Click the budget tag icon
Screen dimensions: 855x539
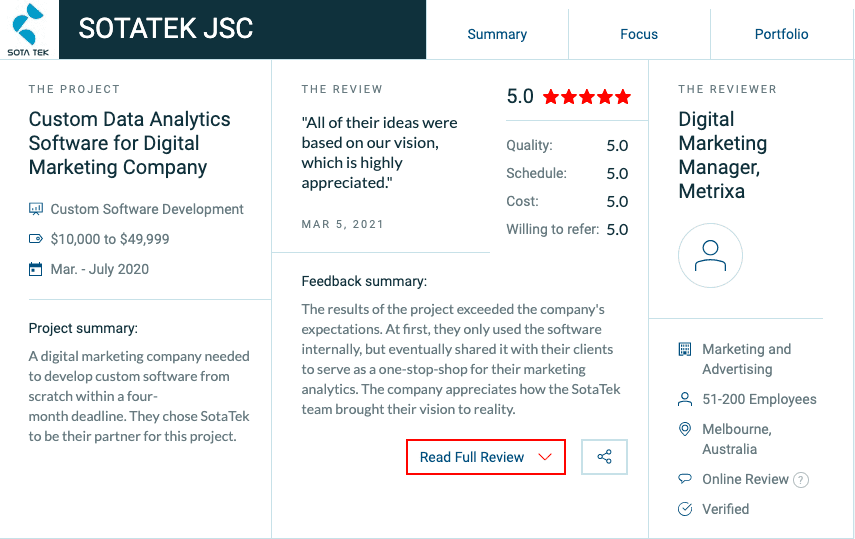[36, 239]
